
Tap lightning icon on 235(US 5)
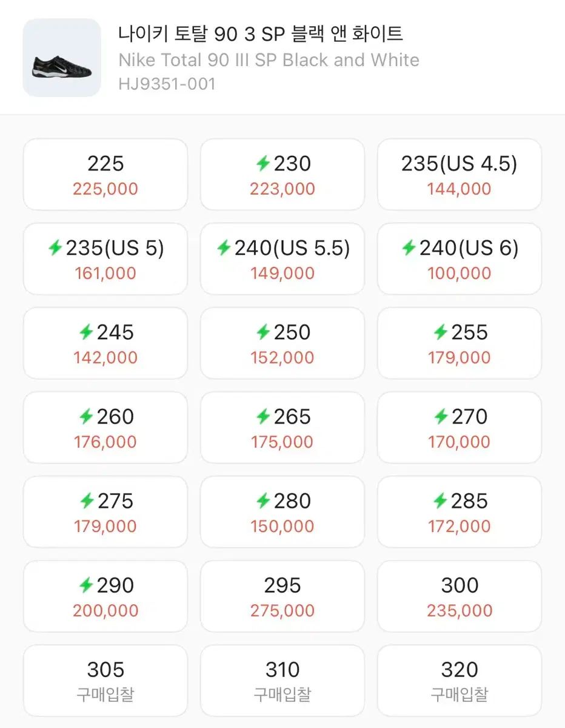tap(55, 248)
